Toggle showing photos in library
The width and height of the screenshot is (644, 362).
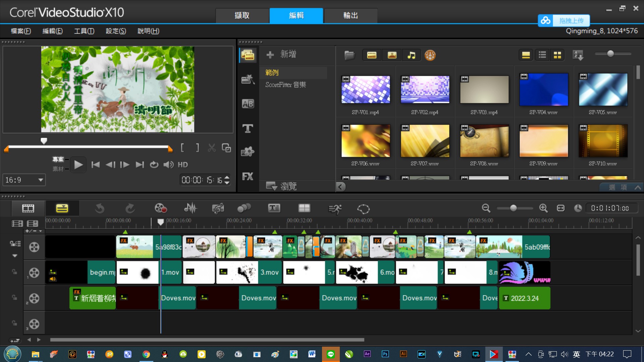[x=392, y=55]
